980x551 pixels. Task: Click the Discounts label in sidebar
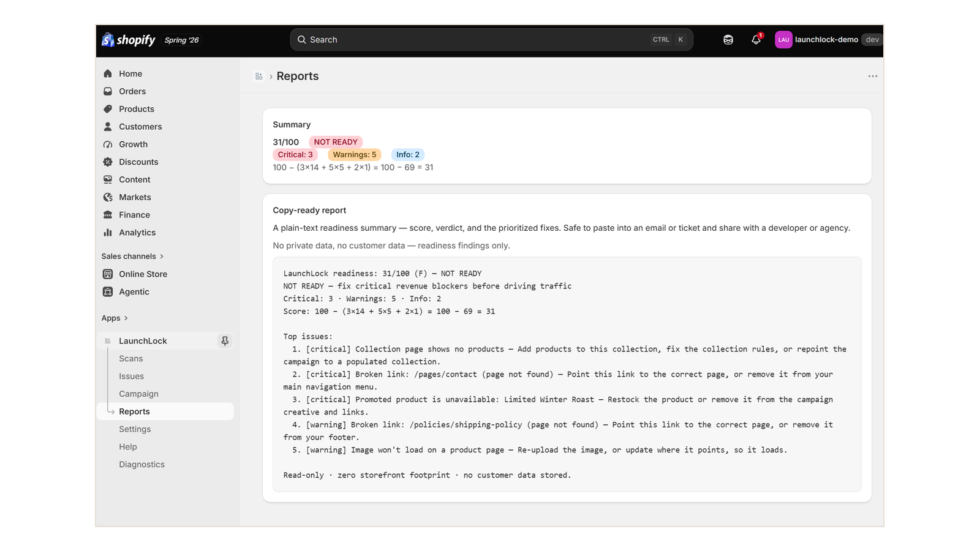pos(138,162)
